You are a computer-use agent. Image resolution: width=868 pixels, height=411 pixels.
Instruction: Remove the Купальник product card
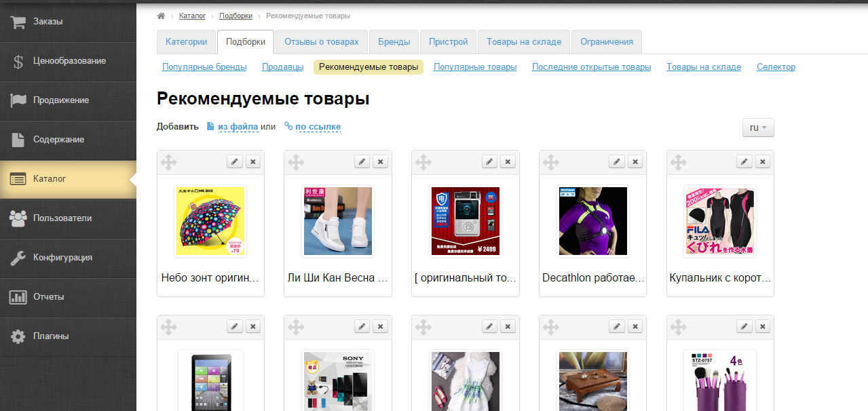[x=763, y=161]
